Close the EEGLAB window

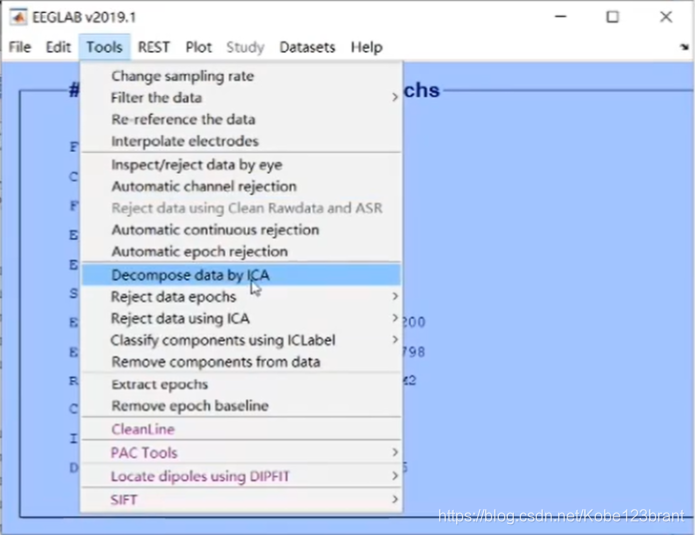pos(666,17)
